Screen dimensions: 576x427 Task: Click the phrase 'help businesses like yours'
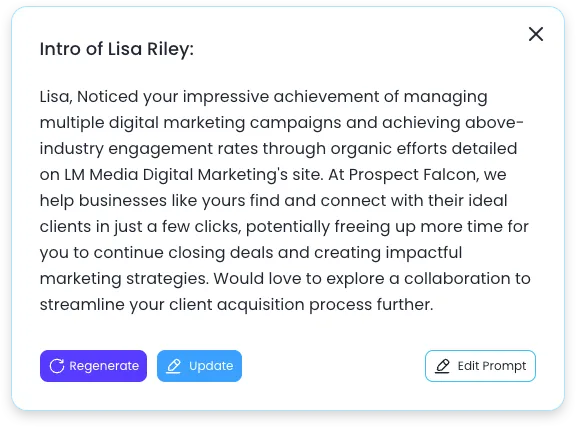point(143,201)
